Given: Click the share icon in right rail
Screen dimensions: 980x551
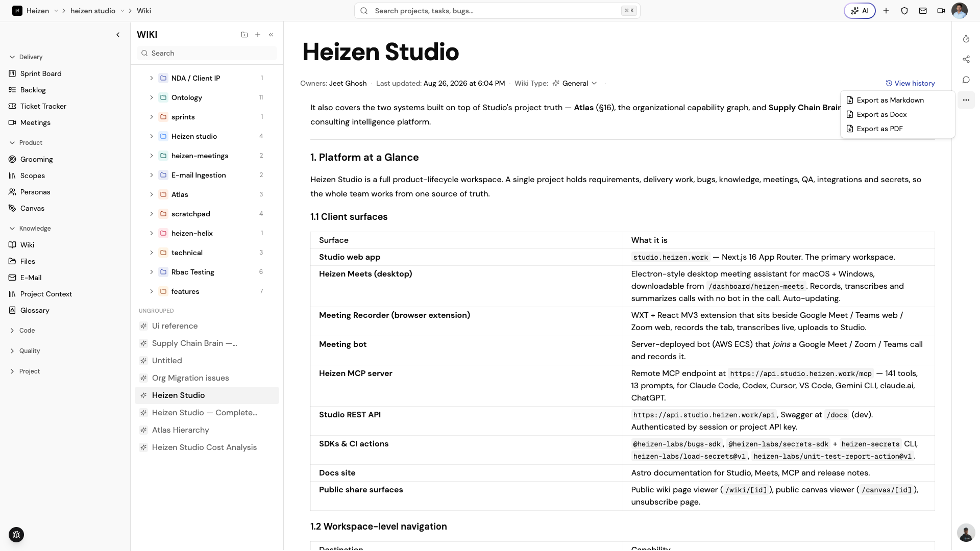Looking at the screenshot, I should click(x=966, y=60).
